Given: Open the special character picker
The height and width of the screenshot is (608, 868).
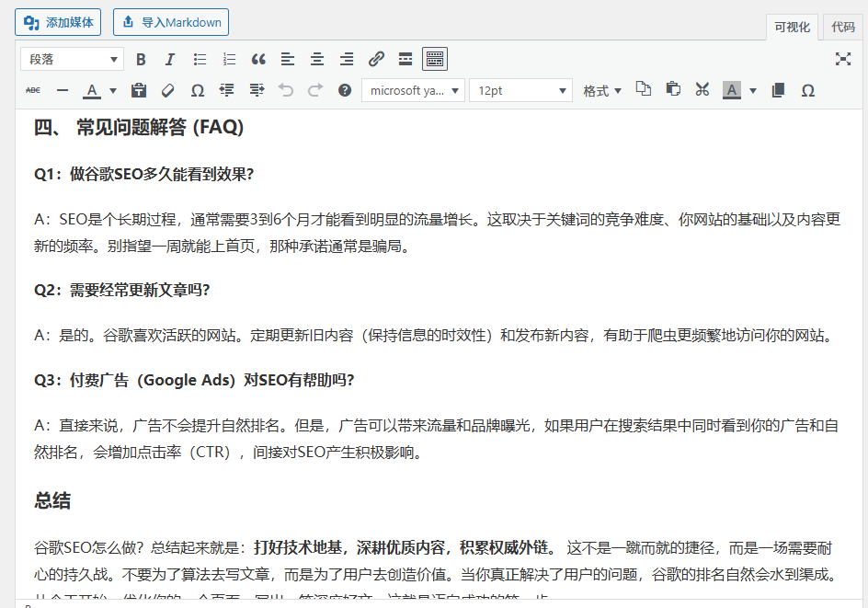Looking at the screenshot, I should pos(196,90).
